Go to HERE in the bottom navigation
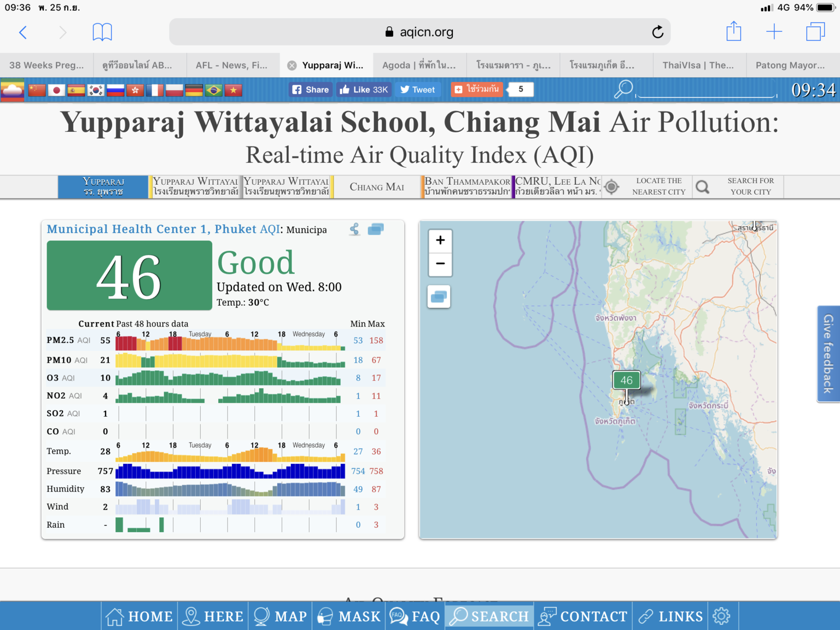This screenshot has height=630, width=840. click(213, 616)
